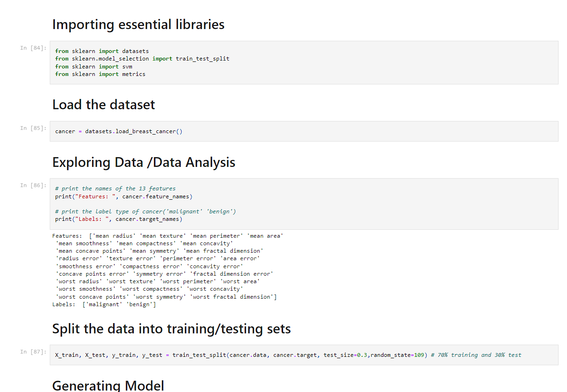Click the 'Generating Model' heading
Screen dimensions: 567x392
tap(108, 385)
